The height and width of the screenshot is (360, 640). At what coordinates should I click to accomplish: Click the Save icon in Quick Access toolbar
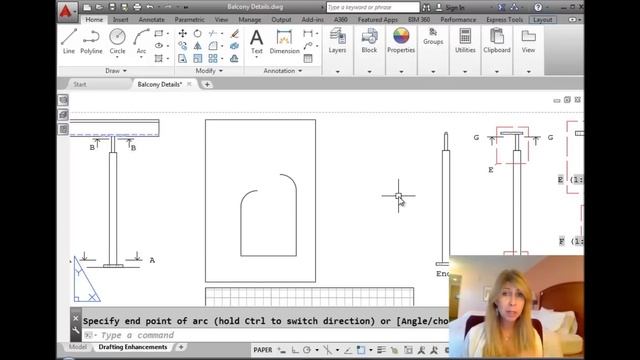(112, 7)
